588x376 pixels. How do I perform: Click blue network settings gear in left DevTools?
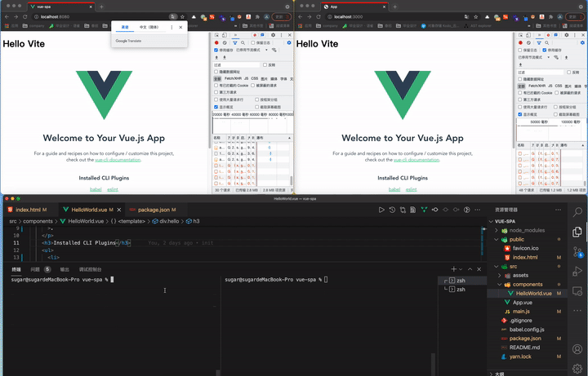(289, 42)
